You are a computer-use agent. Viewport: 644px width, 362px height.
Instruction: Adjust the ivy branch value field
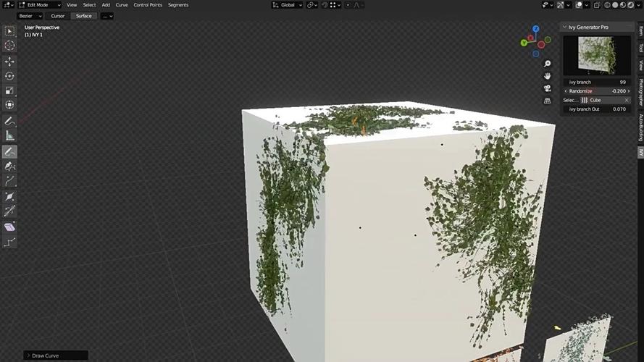point(597,82)
